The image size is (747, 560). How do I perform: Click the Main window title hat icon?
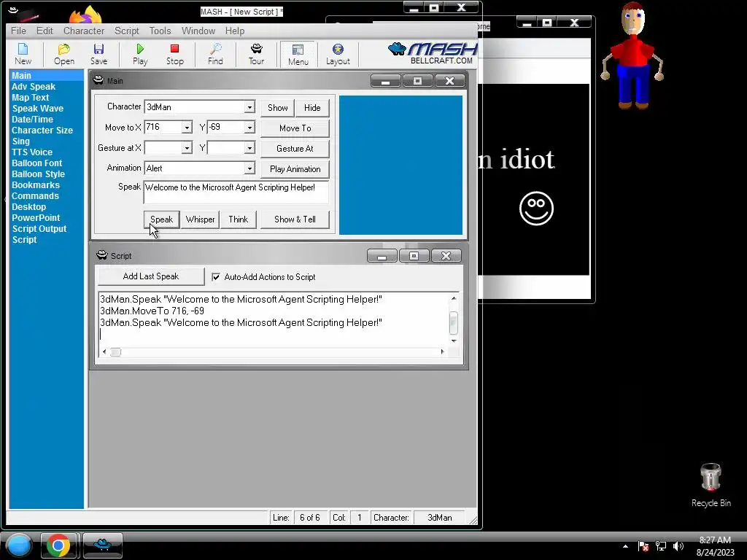[98, 80]
